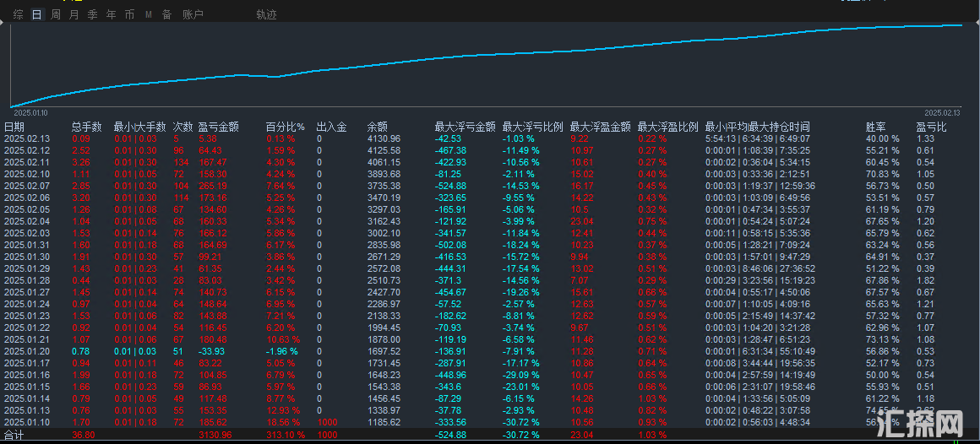Sort by the 日期 column header

pyautogui.click(x=14, y=127)
